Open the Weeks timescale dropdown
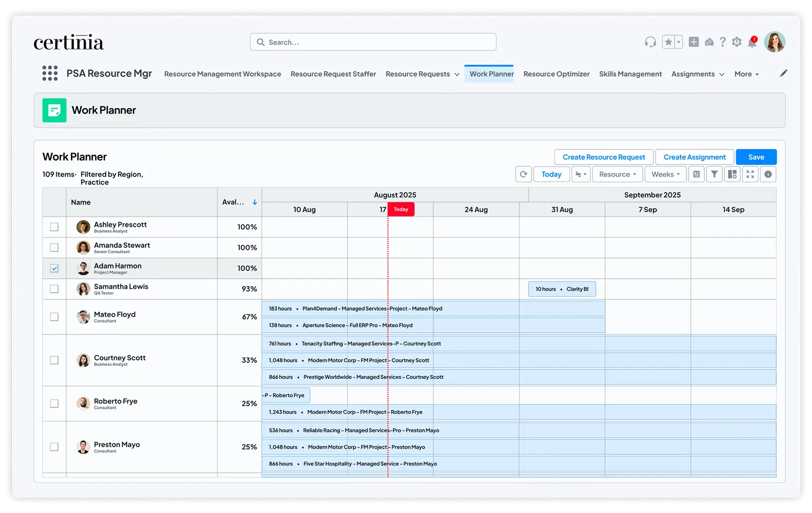 665,174
